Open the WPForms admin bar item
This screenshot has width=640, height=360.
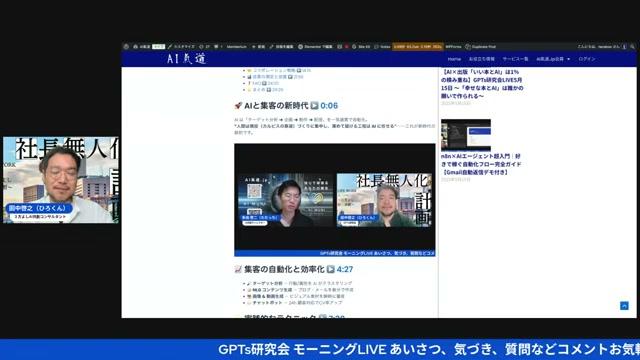coord(453,47)
